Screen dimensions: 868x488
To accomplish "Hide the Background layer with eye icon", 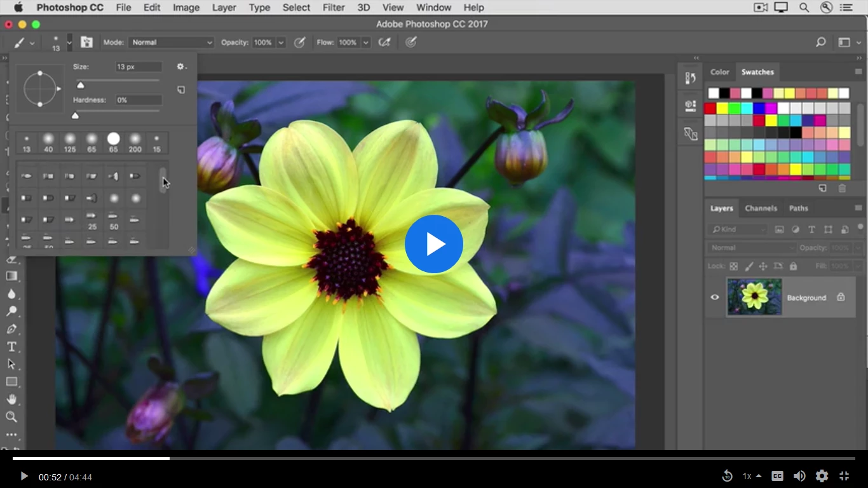I will tap(715, 297).
